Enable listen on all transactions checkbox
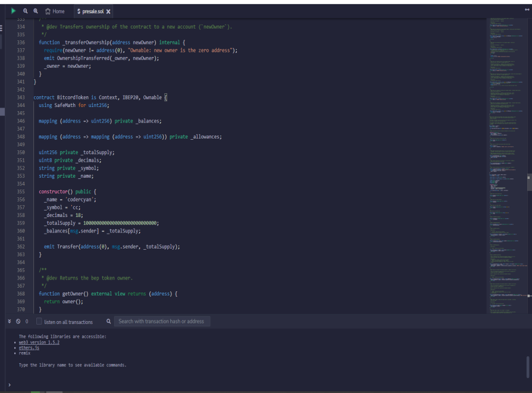This screenshot has height=393, width=532. [x=39, y=322]
